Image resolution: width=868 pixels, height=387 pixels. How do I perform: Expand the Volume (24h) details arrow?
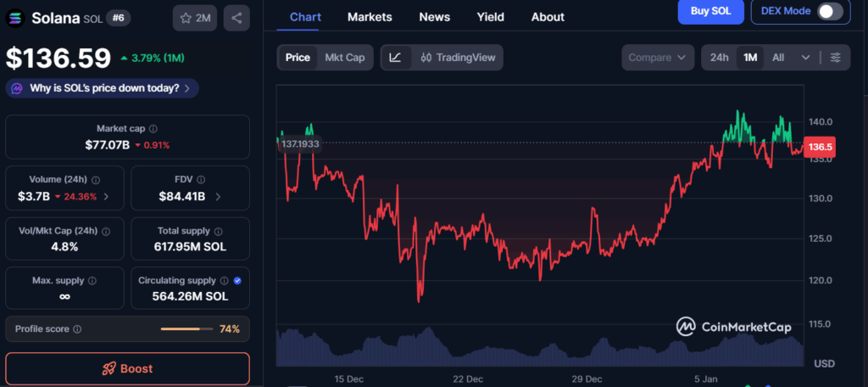click(x=115, y=197)
